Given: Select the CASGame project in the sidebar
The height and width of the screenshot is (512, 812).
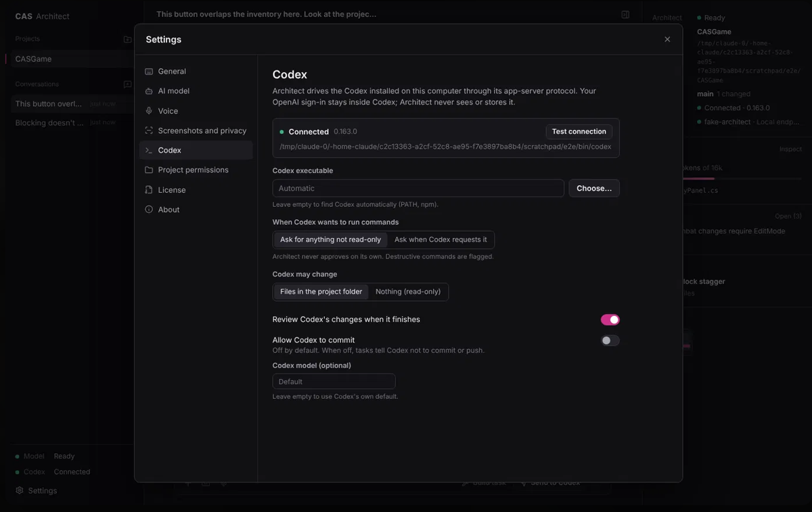Looking at the screenshot, I should coord(70,59).
